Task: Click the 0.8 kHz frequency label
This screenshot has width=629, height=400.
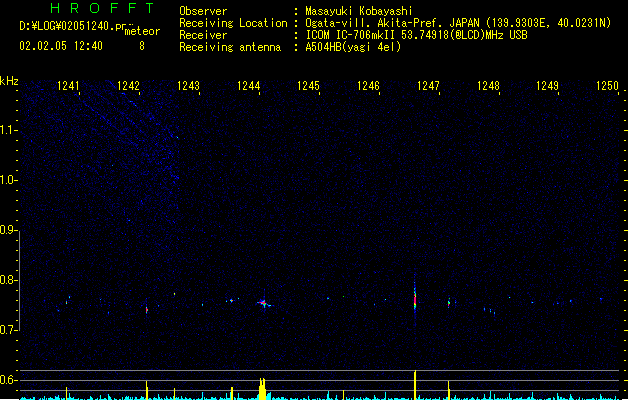Action: click(8, 280)
